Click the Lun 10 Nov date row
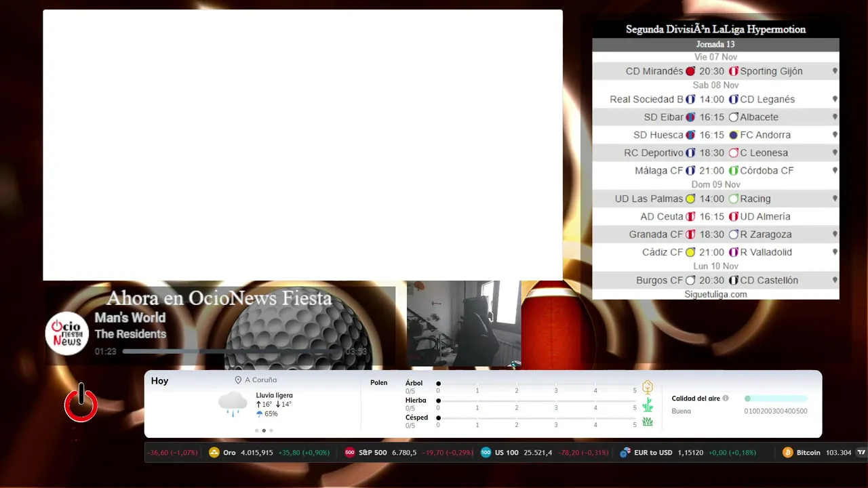Screen dimensions: 868x488 715,266
